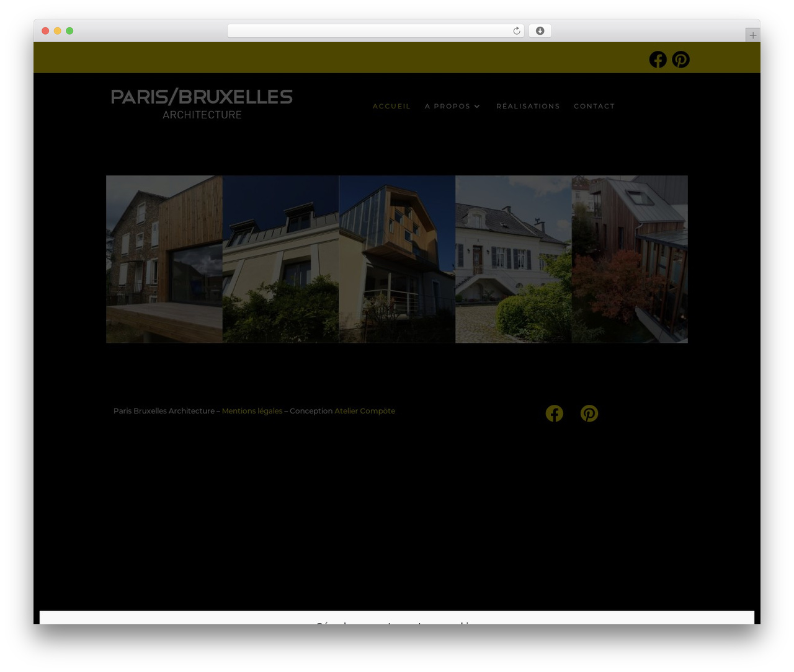The width and height of the screenshot is (794, 672).
Task: Click the Paris Bruxelles Architecture footer text
Action: tap(164, 411)
